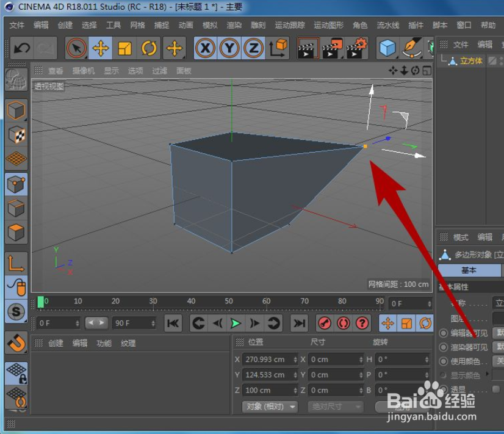Screen dimensions: 504x434
Task: Render the active view clapperboard icon
Action: (x=308, y=48)
